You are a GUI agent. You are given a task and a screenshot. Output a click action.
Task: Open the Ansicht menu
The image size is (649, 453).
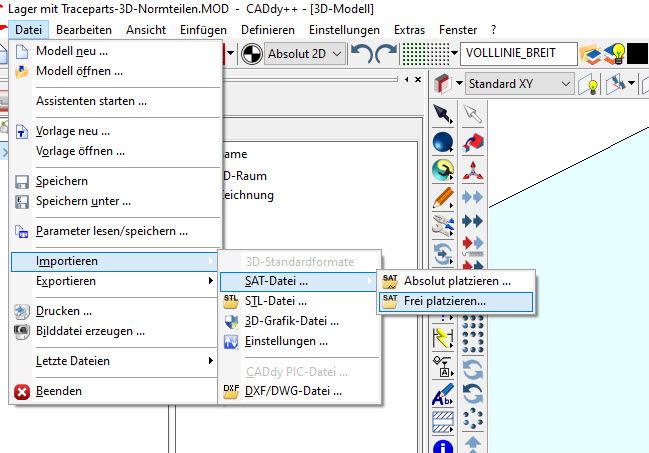click(146, 30)
